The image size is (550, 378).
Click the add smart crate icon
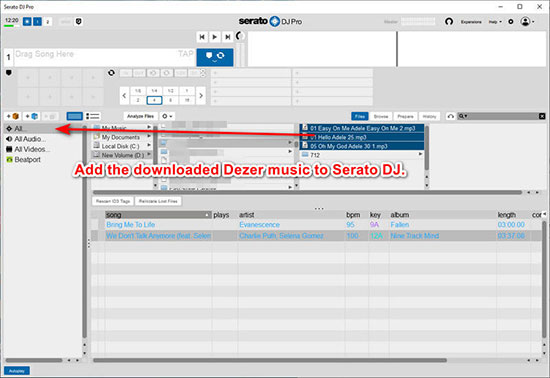click(x=32, y=116)
